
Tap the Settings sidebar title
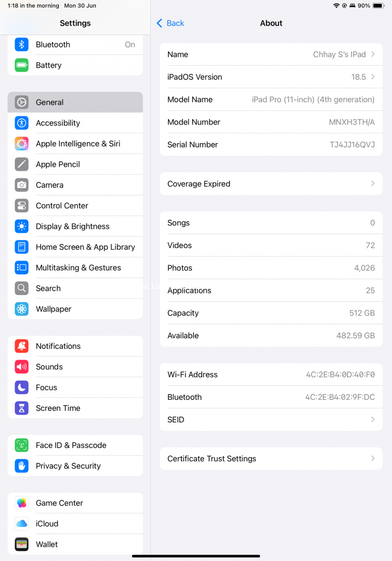tap(75, 23)
